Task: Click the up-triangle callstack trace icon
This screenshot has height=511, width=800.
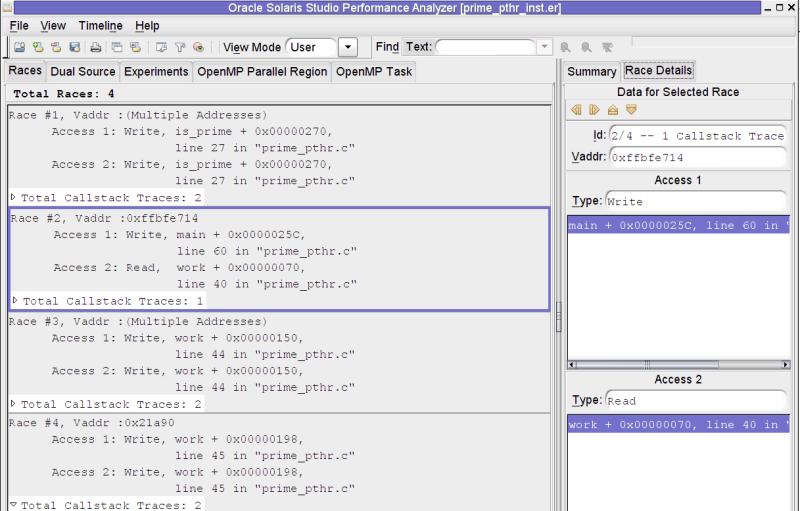Action: click(613, 110)
